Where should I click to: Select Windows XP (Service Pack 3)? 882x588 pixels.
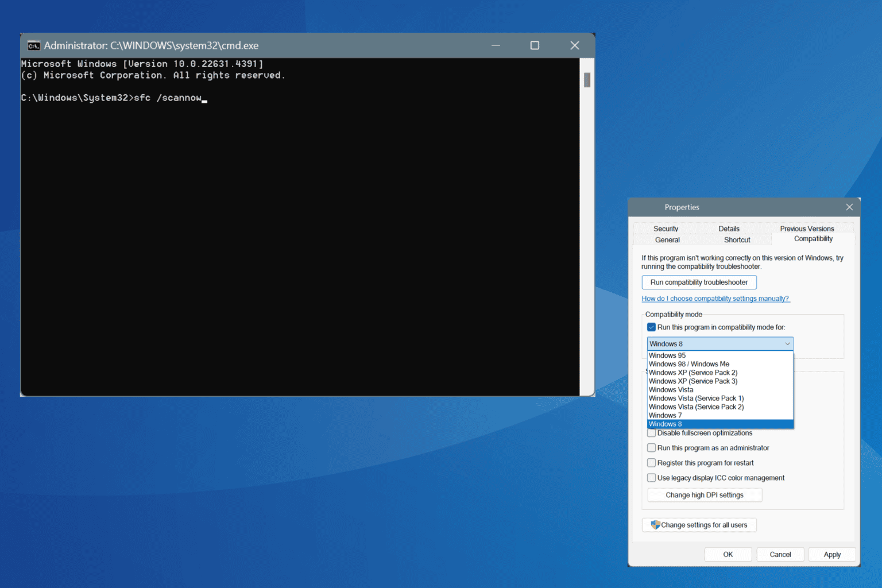pyautogui.click(x=720, y=381)
